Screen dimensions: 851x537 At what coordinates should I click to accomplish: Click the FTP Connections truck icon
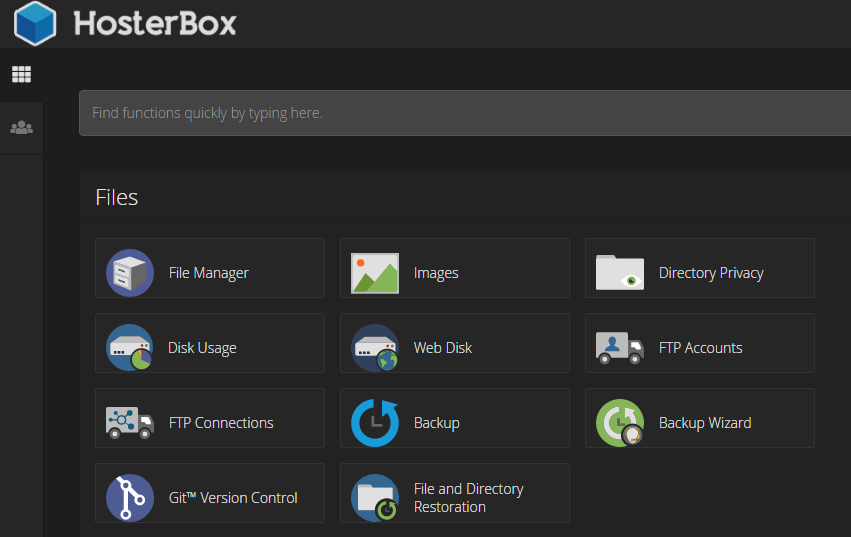pos(130,422)
